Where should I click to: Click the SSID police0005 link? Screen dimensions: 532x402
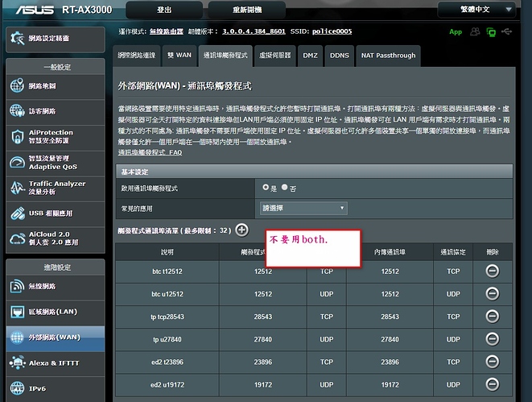pos(332,31)
